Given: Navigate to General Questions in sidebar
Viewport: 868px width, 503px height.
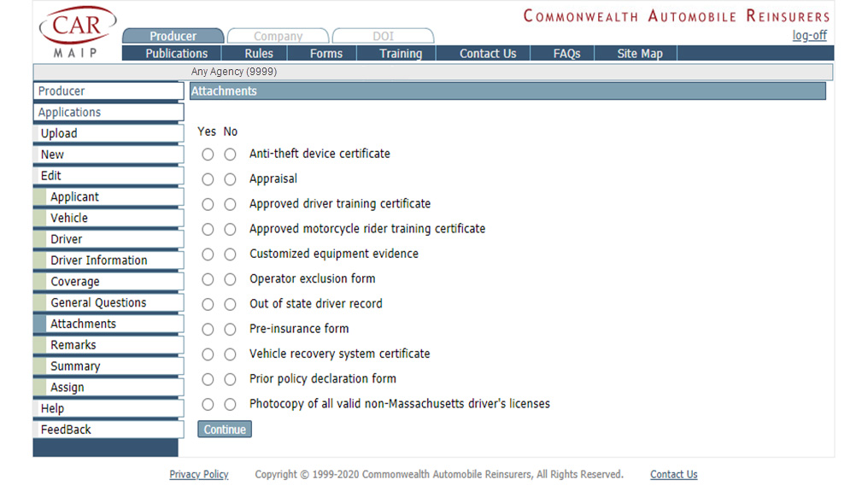Looking at the screenshot, I should [98, 303].
